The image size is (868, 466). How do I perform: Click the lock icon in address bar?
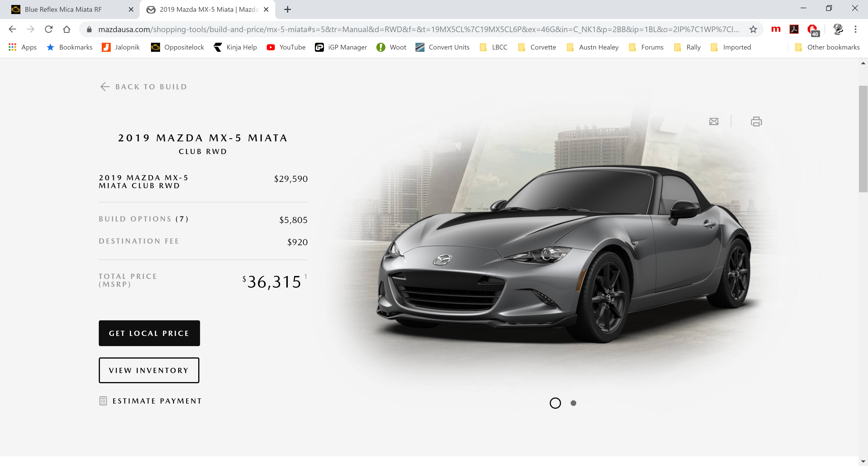tap(89, 29)
